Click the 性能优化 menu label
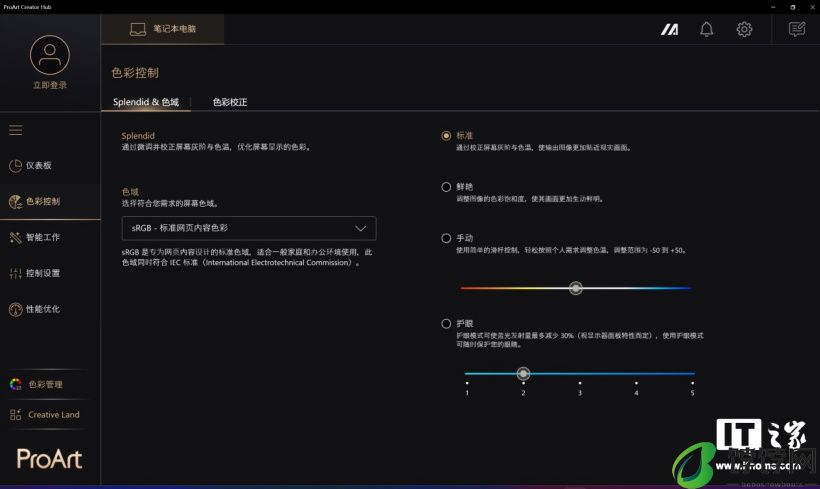 click(x=43, y=309)
